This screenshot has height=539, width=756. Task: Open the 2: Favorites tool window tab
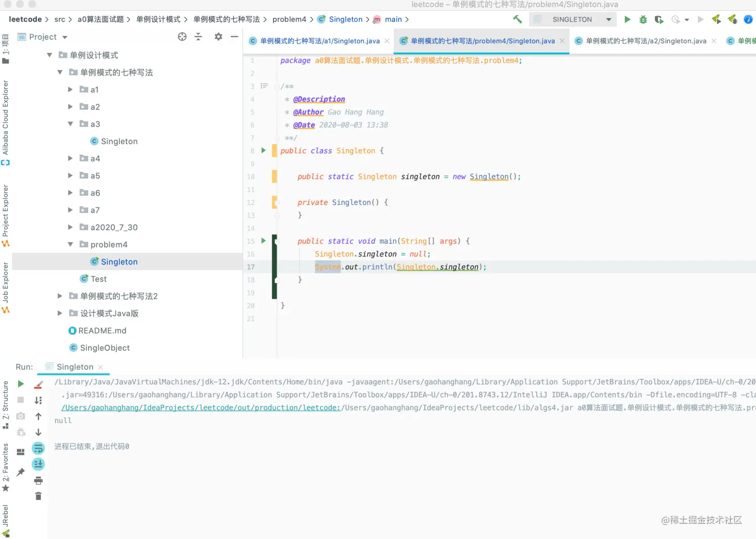[x=6, y=467]
